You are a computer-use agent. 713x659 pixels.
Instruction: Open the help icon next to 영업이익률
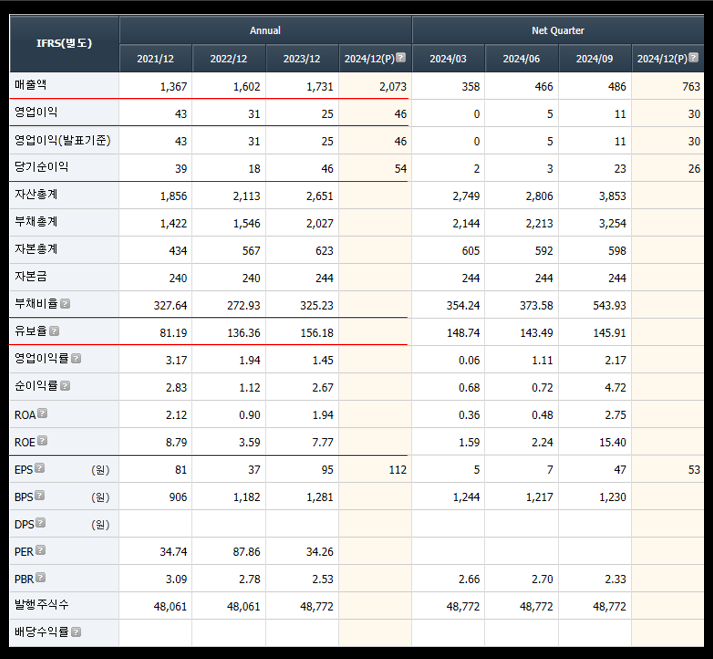[x=76, y=358]
